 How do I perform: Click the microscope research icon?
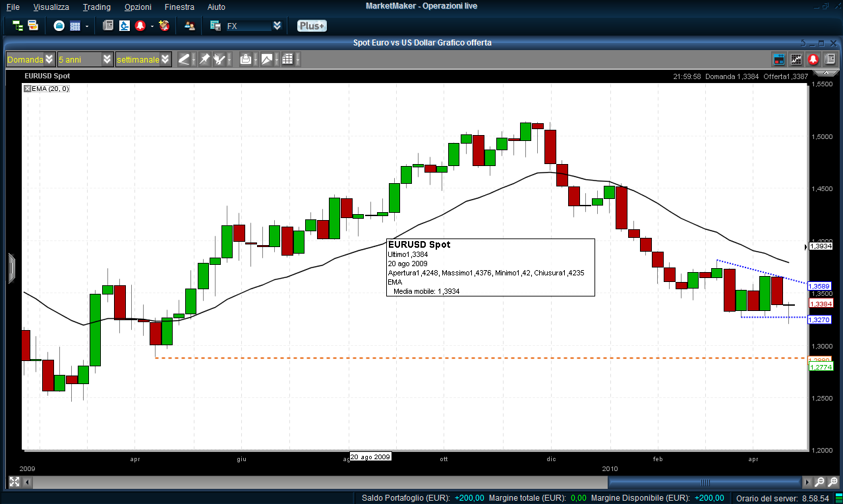pos(124,26)
